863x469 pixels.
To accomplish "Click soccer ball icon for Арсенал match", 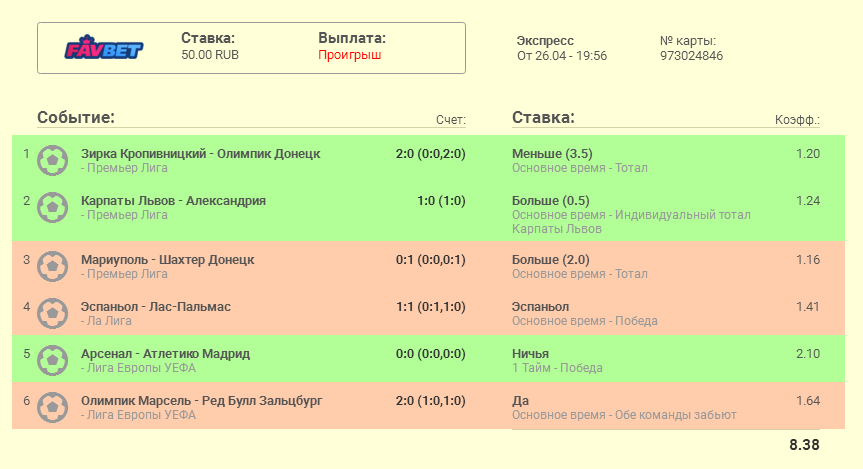I will click(52, 360).
